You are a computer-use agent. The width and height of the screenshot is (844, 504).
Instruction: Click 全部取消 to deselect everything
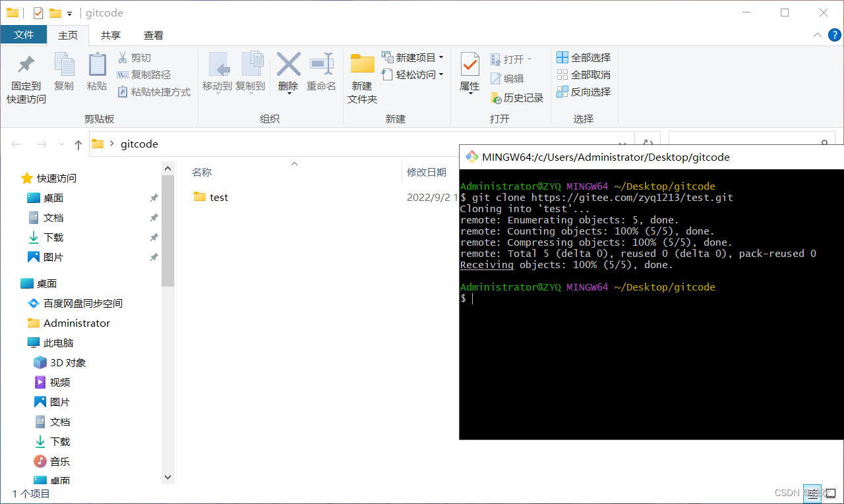pos(584,75)
